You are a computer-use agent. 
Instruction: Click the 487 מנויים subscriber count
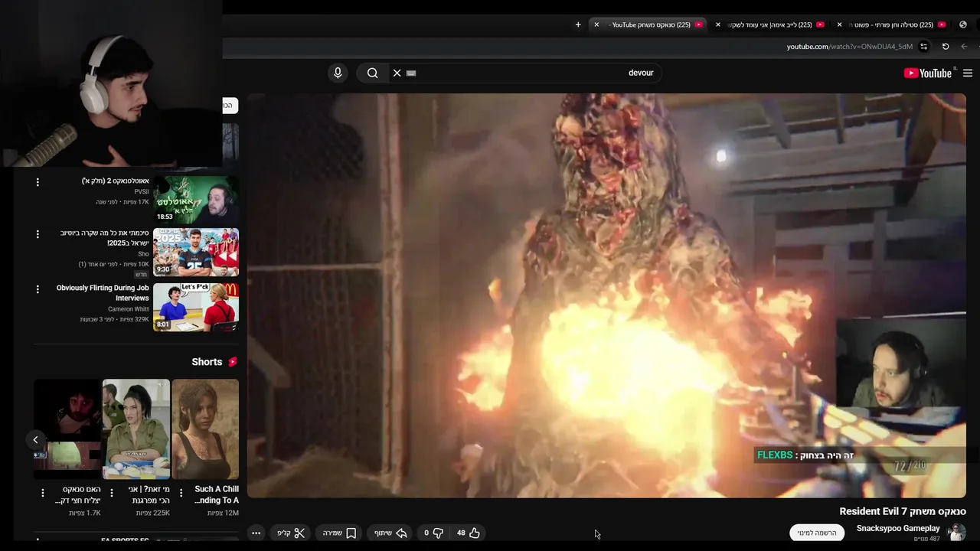(927, 539)
